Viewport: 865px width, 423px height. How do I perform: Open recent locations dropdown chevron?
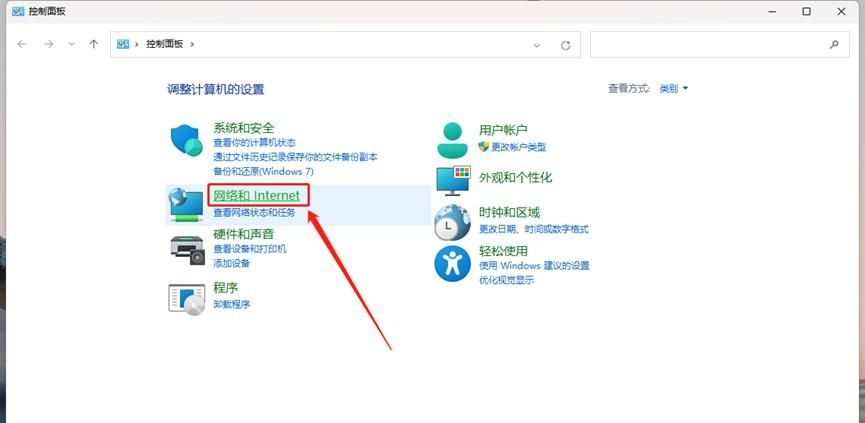click(71, 44)
